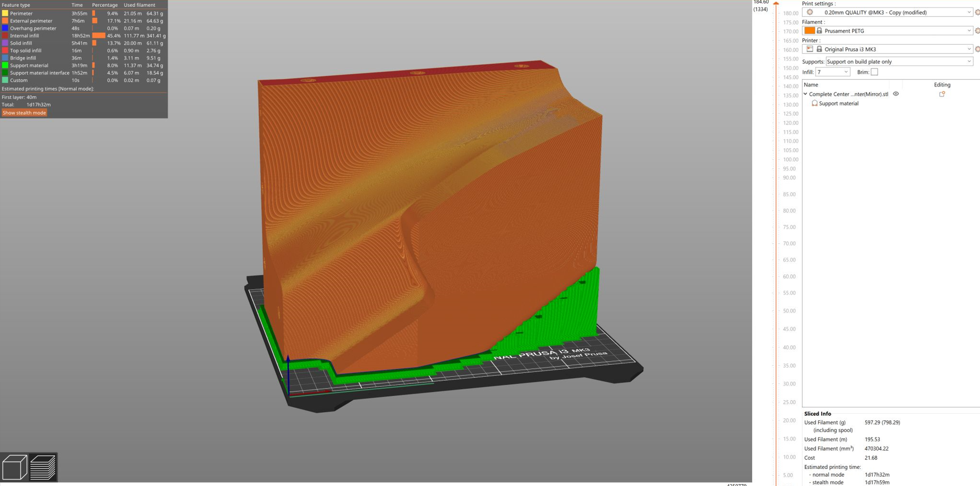The width and height of the screenshot is (980, 486).
Task: Open filament settings with the gear icon
Action: point(977,31)
